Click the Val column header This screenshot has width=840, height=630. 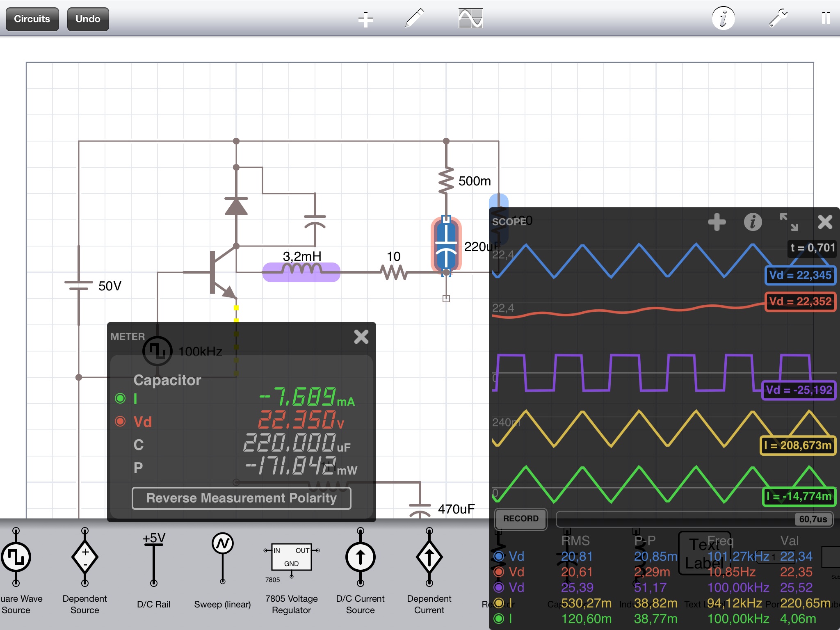pos(789,541)
